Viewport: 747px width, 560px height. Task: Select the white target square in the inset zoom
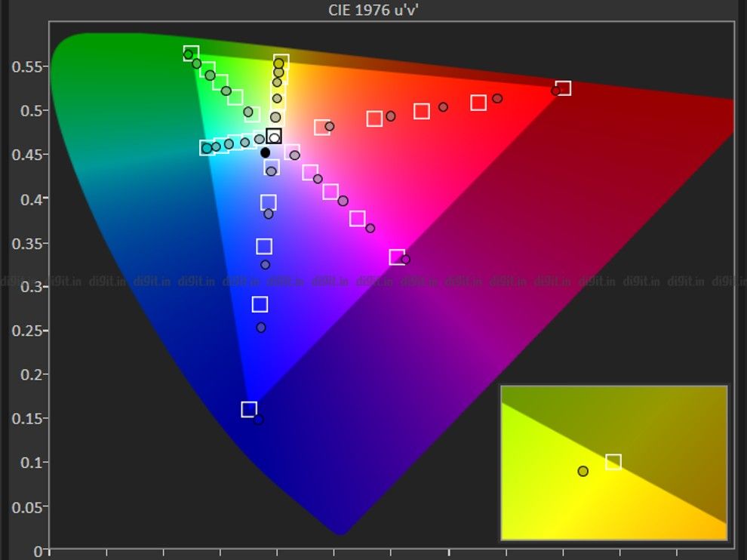(613, 462)
